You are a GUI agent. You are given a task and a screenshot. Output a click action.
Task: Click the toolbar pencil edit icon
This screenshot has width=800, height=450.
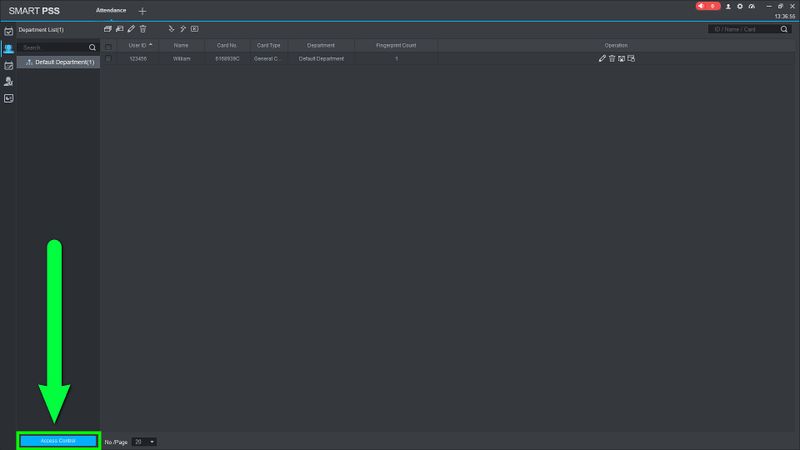coord(131,29)
